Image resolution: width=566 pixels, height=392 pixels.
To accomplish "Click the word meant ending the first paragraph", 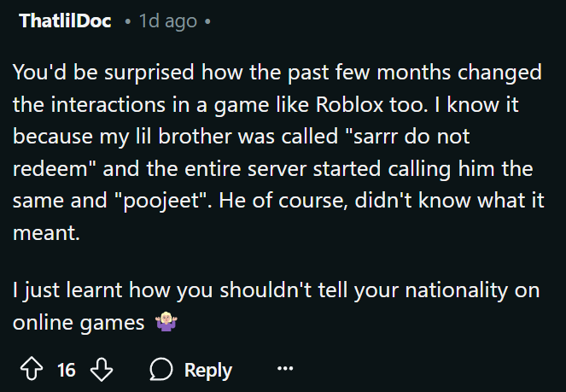I will point(44,233).
